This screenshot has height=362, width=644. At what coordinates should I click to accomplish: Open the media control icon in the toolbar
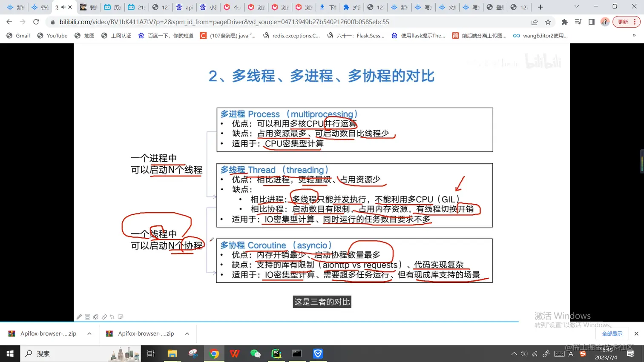pyautogui.click(x=578, y=22)
